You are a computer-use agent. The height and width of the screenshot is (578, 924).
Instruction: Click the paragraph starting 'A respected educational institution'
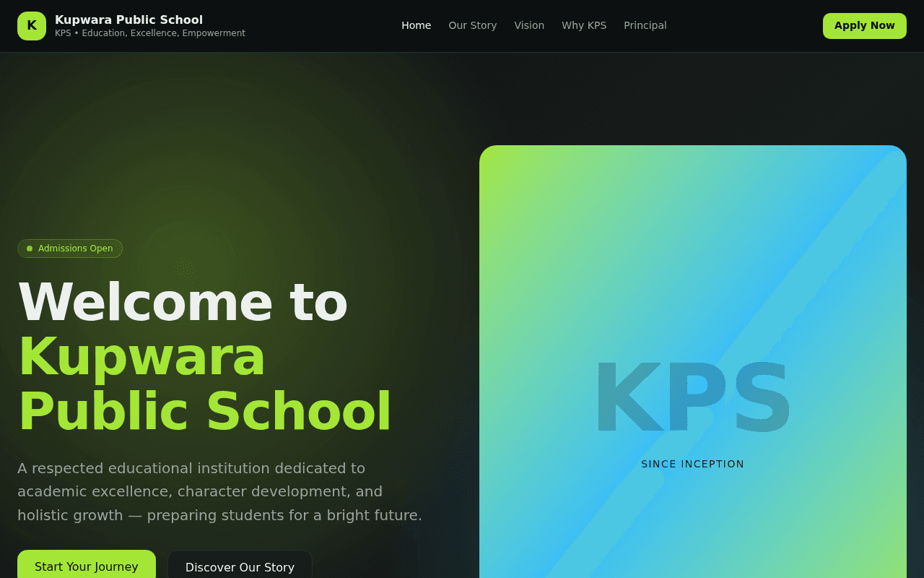(219, 491)
